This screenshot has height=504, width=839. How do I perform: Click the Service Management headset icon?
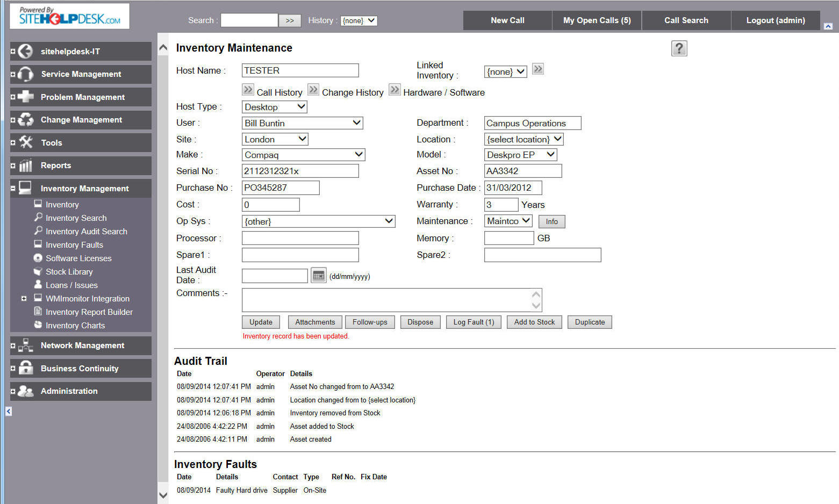pos(25,74)
